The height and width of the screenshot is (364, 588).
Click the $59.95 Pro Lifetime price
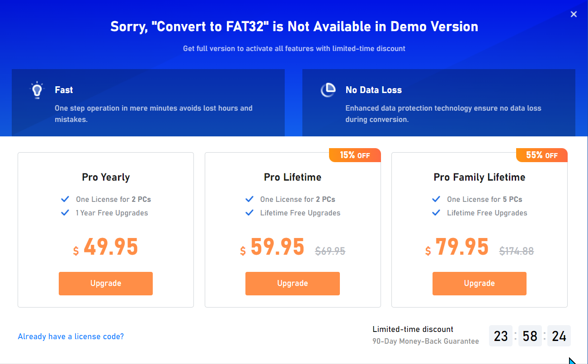pos(273,247)
